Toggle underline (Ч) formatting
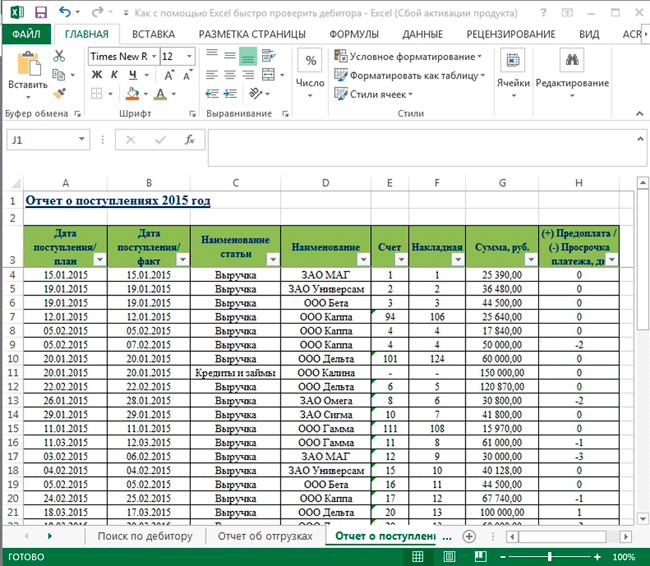This screenshot has width=650, height=566. (133, 75)
